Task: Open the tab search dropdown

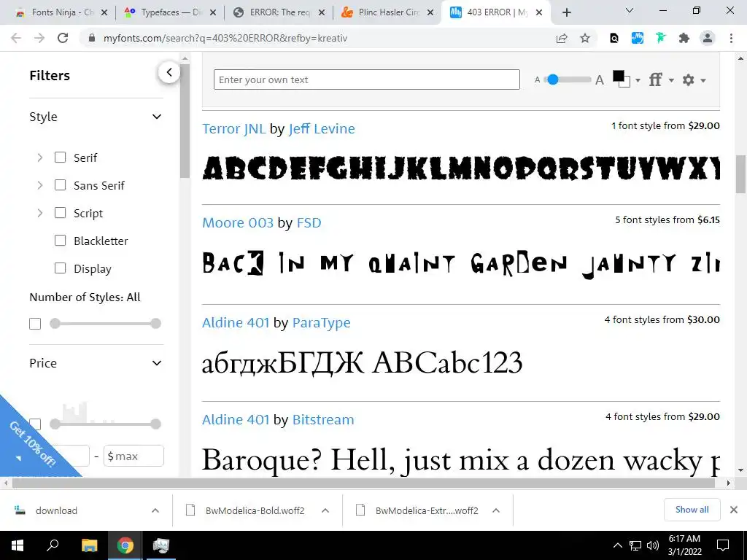Action: (630, 10)
